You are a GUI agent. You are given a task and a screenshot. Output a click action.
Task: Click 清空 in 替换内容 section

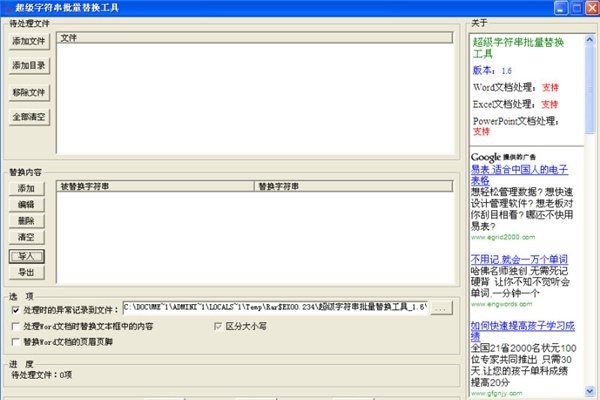pyautogui.click(x=26, y=237)
